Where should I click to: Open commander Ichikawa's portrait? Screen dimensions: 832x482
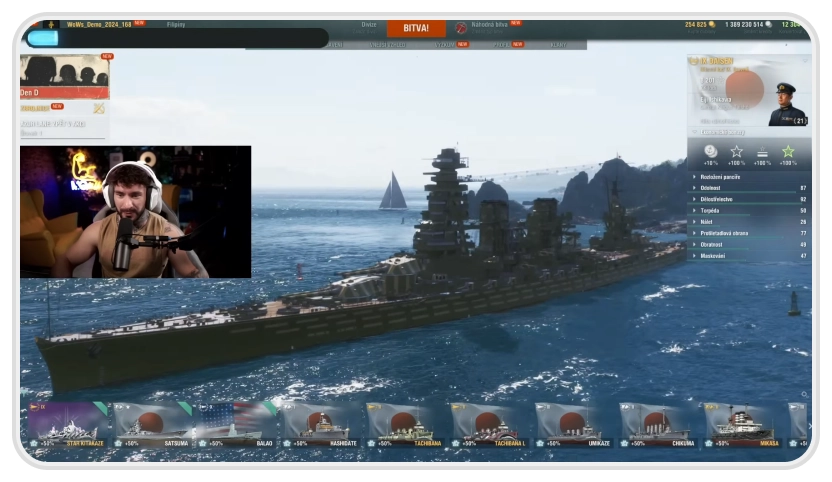787,104
